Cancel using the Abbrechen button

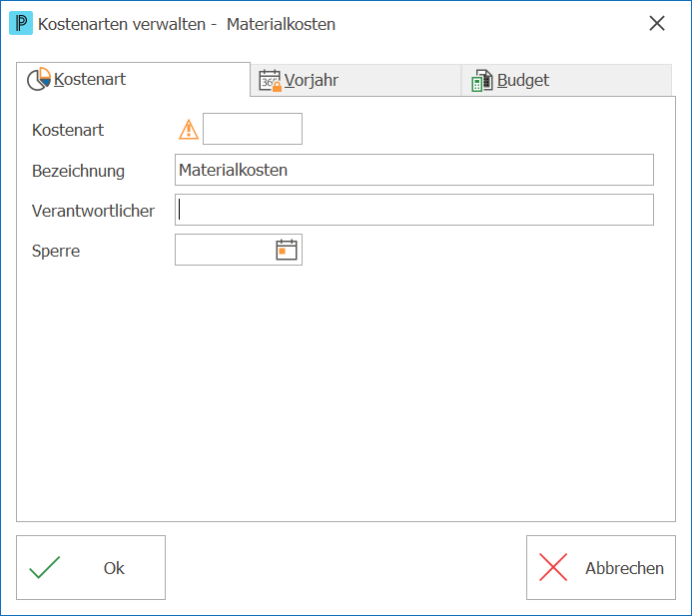click(x=601, y=567)
